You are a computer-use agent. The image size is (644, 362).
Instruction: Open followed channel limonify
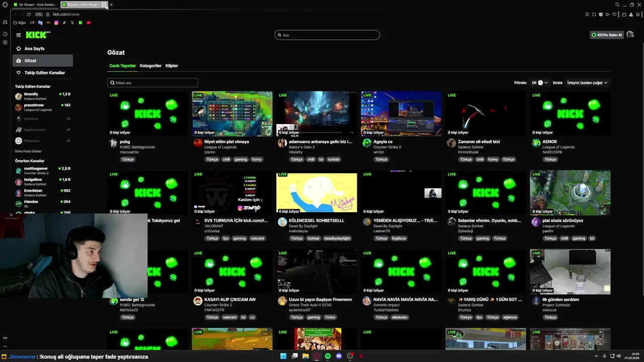tap(43, 96)
